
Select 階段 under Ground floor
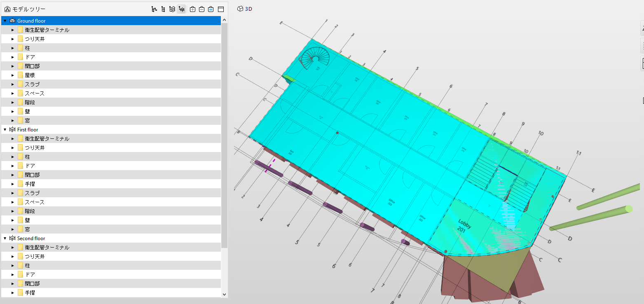[x=111, y=102]
